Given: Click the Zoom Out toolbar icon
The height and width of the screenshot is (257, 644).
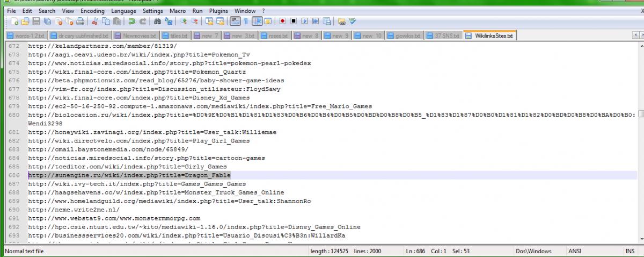Looking at the screenshot, I should click(x=194, y=22).
